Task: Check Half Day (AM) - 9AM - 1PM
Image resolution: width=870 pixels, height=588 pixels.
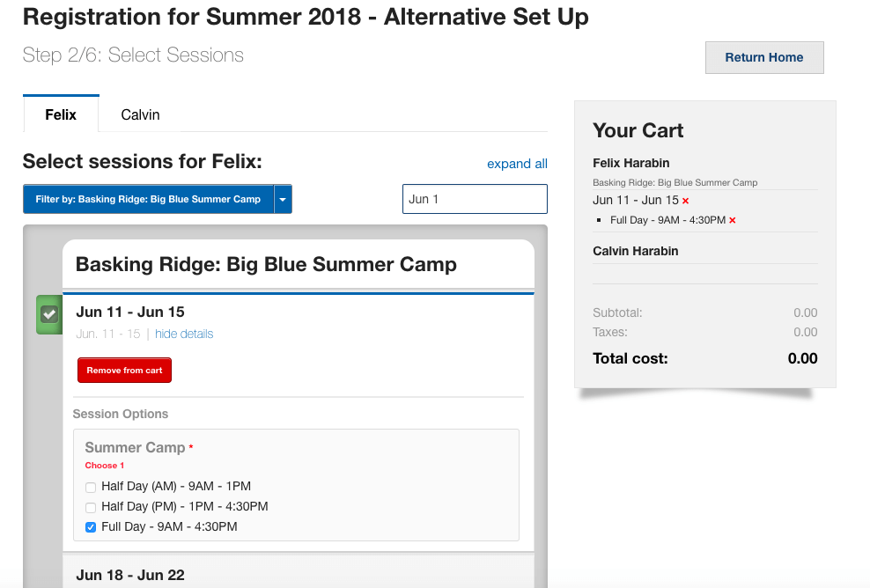Action: point(91,487)
